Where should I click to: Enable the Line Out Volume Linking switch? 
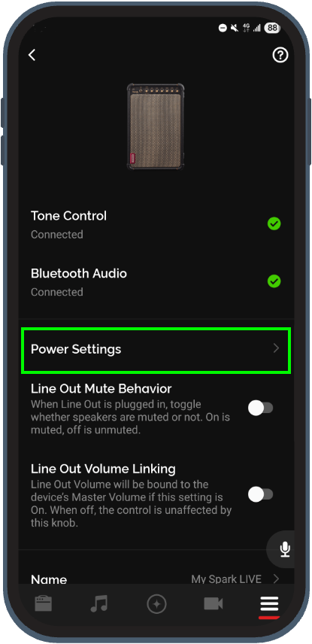tap(261, 494)
